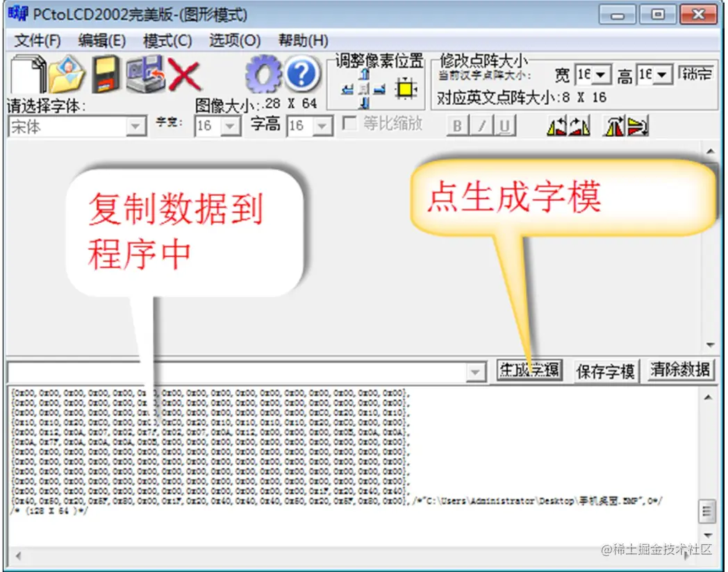This screenshot has width=728, height=572.
Task: Open the 字宽 width dropdown
Action: pos(230,126)
